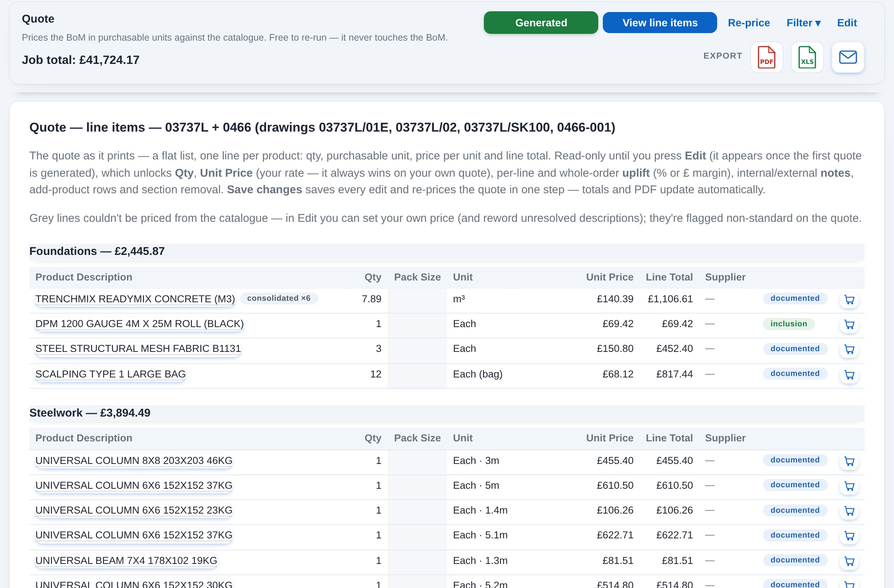Click documented badge on Trenchmix row

[x=795, y=298]
